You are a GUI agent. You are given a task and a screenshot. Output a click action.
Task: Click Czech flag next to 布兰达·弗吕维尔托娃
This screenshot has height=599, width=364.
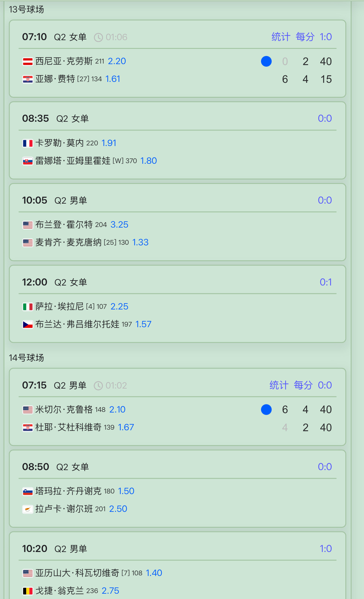(x=28, y=325)
